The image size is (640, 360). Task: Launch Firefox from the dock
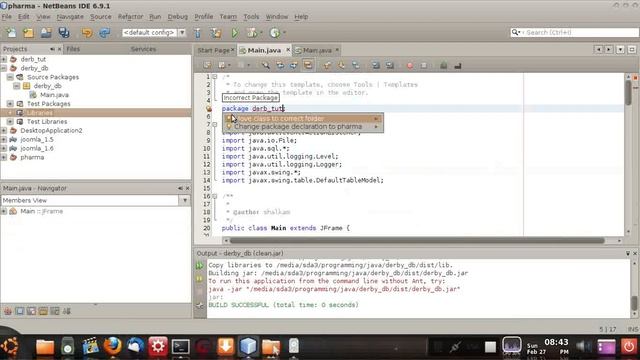point(113,346)
